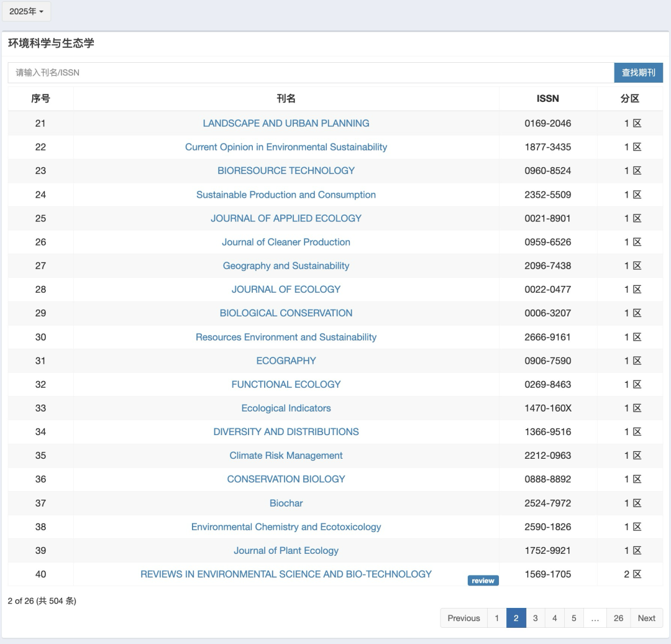Click sequence number 30 cell
Screen dimensions: 671x644
40,337
